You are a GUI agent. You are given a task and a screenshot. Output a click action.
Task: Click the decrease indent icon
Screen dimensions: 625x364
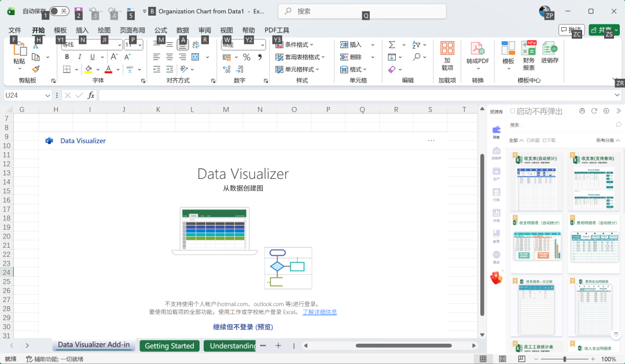coord(157,69)
